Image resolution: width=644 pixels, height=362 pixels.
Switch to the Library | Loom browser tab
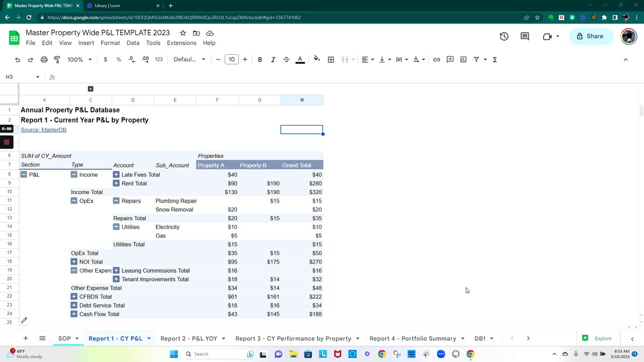pos(122,6)
